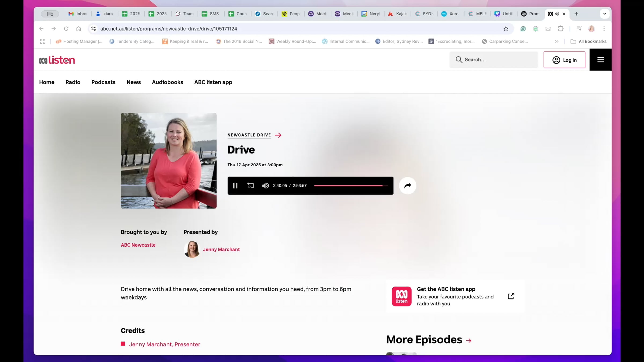644x362 pixels.
Task: View site information icon in address bar
Action: [93, 29]
